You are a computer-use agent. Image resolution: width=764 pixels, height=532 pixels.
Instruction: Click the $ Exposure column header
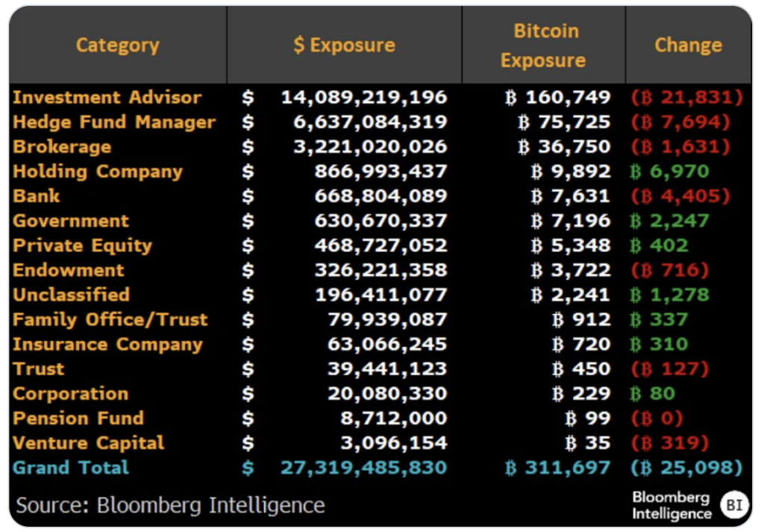pos(344,46)
